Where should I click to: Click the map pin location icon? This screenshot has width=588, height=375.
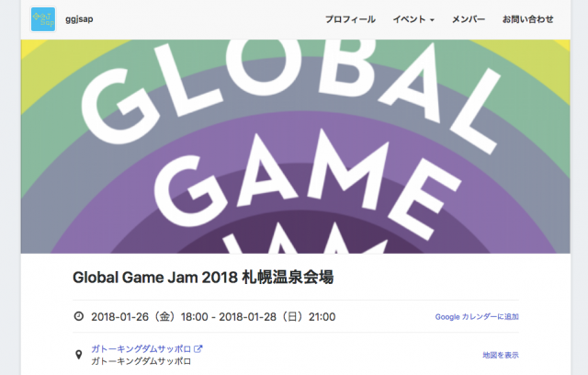(78, 354)
